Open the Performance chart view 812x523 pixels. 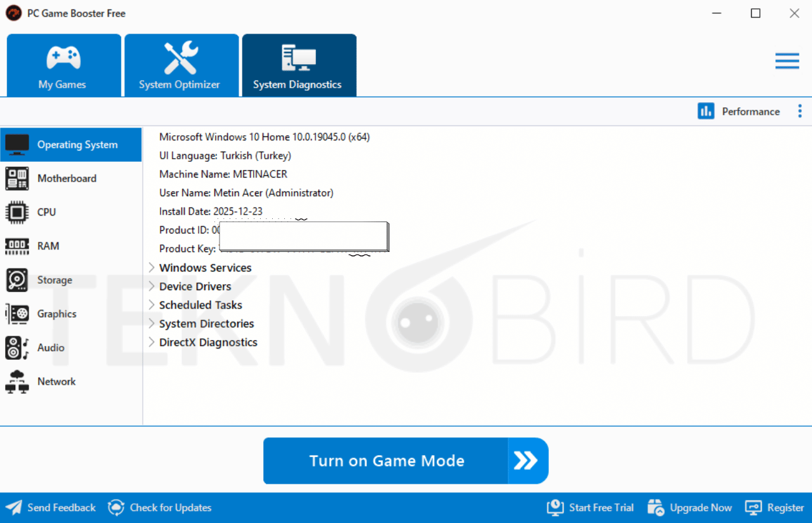click(739, 111)
